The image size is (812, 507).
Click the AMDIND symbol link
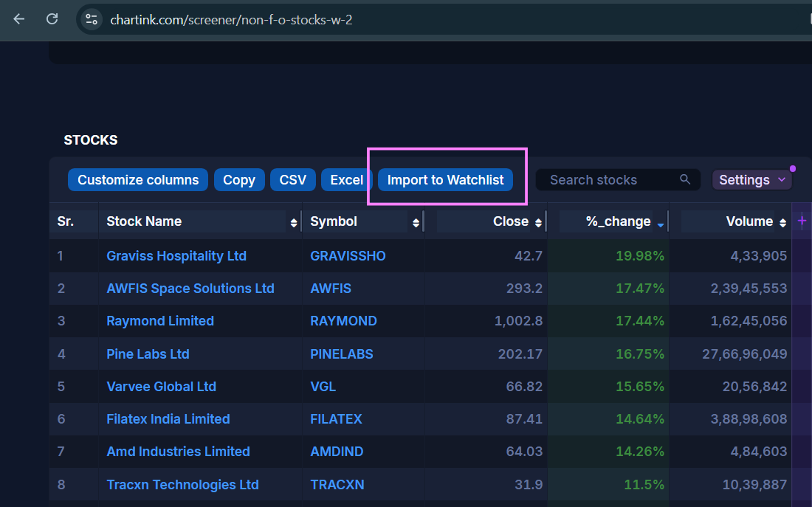click(337, 452)
